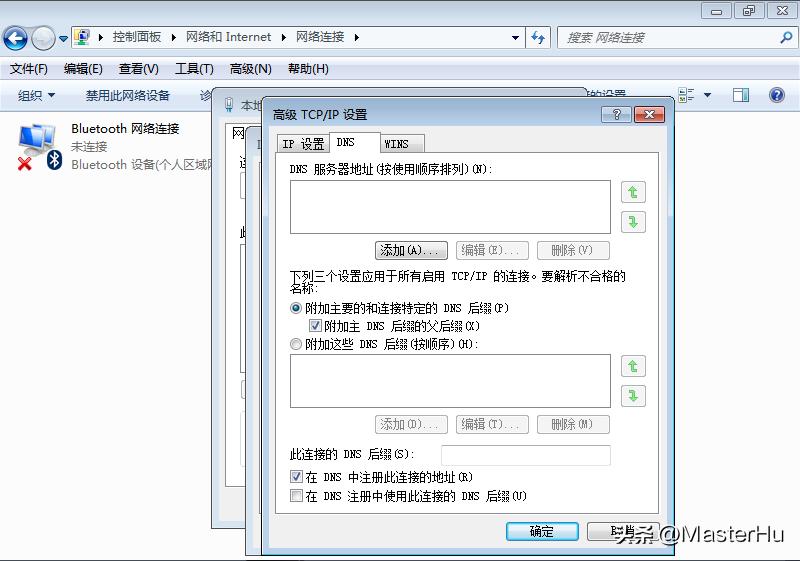The height and width of the screenshot is (561, 800).
Task: Select the Bluetooth network connection icon
Action: point(38,147)
